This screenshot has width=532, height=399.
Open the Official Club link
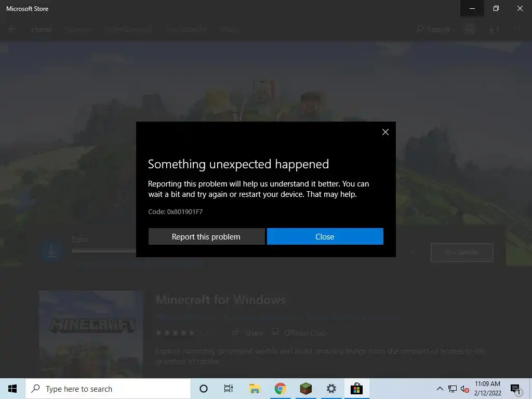pyautogui.click(x=299, y=332)
